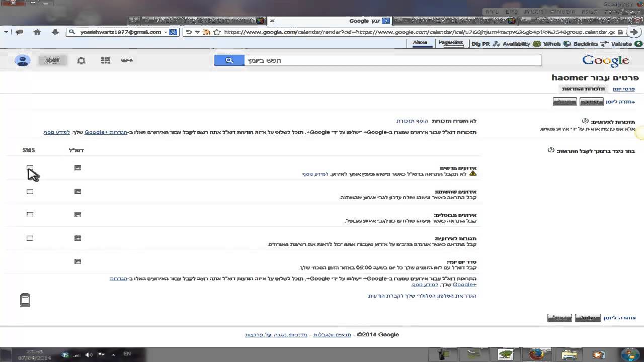Click the RSS feed icon in address bar
This screenshot has height=362, width=644.
tap(206, 32)
